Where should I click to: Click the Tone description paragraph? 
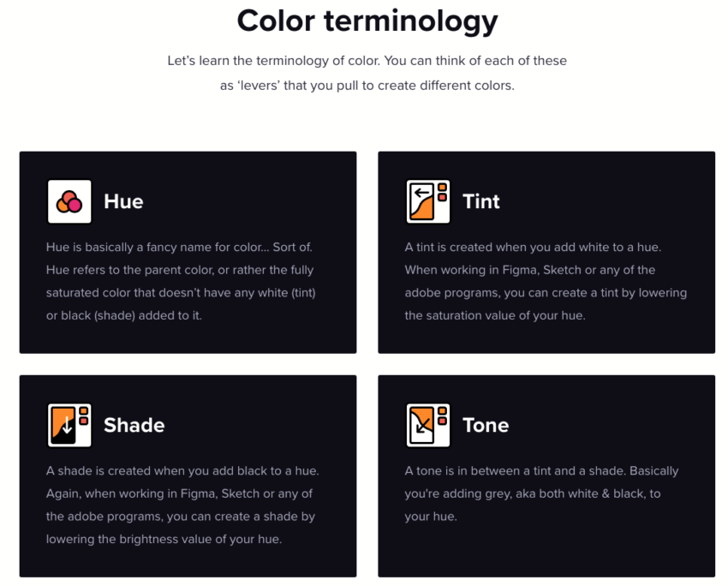pyautogui.click(x=541, y=493)
